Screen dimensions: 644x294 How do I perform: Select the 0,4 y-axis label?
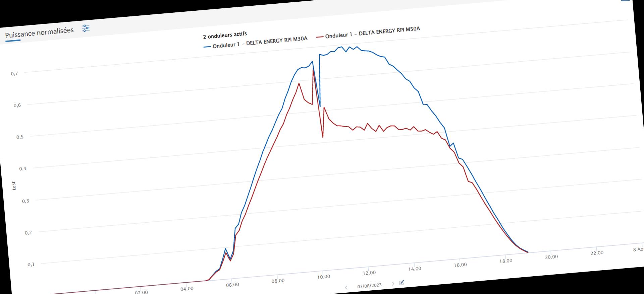[23, 169]
